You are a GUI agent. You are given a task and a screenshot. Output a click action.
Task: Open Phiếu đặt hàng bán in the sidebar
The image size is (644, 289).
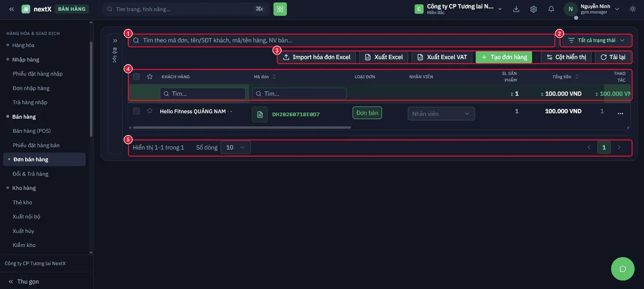click(36, 145)
